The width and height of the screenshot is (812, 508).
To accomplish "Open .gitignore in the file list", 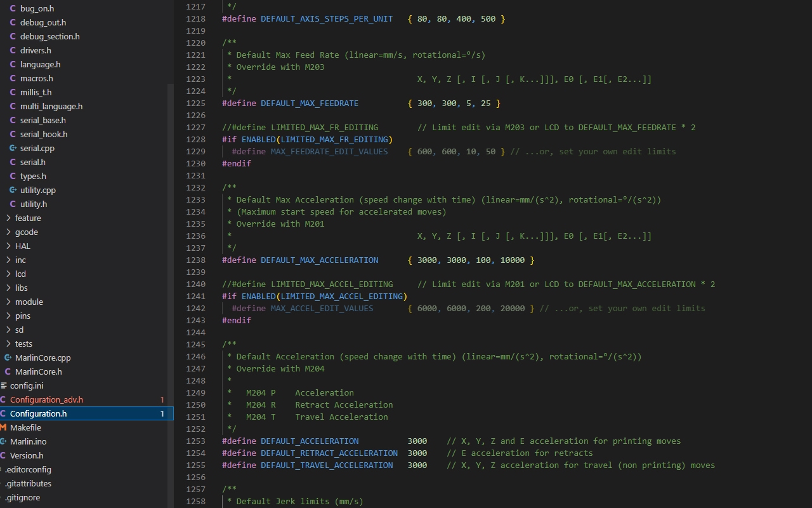I will (22, 497).
